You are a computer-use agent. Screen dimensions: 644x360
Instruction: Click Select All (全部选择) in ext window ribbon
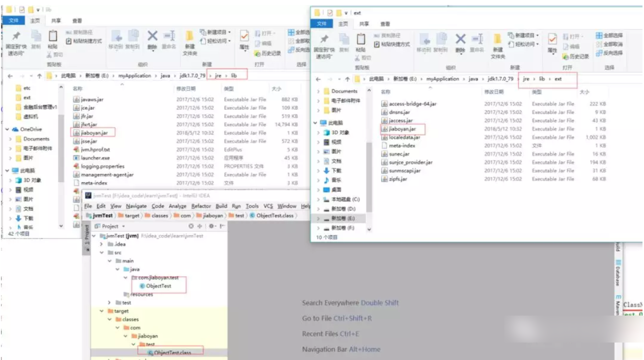pos(609,35)
